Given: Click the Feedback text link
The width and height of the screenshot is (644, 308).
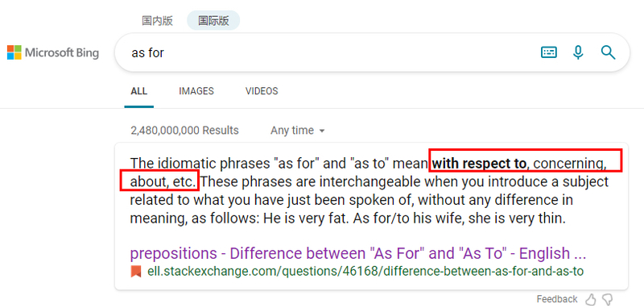Looking at the screenshot, I should (x=557, y=299).
